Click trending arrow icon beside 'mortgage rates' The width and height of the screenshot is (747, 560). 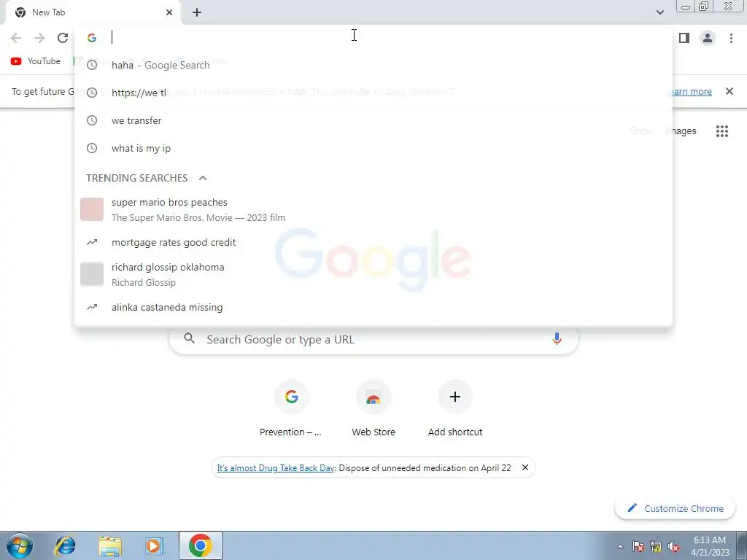(91, 242)
